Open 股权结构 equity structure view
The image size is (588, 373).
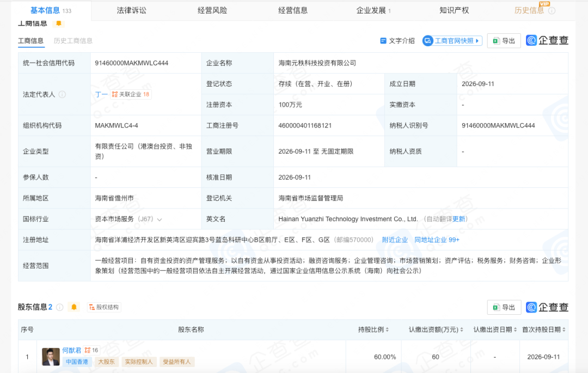pyautogui.click(x=104, y=308)
